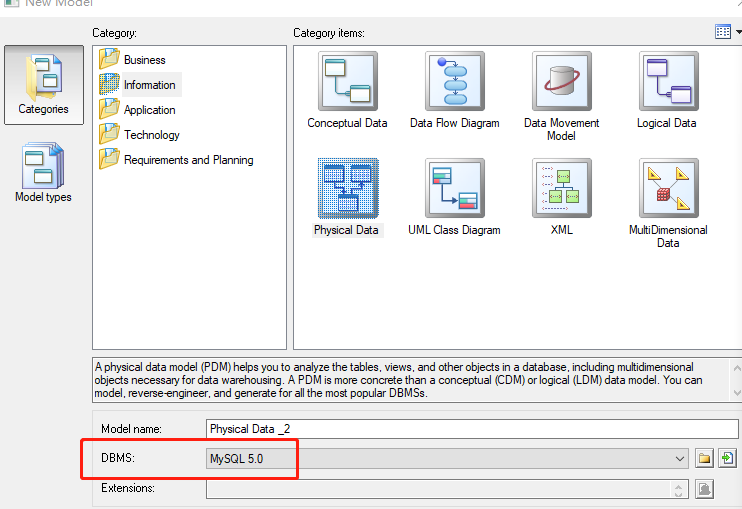Click the Extensions field up arrow
742x509 pixels.
pyautogui.click(x=679, y=485)
